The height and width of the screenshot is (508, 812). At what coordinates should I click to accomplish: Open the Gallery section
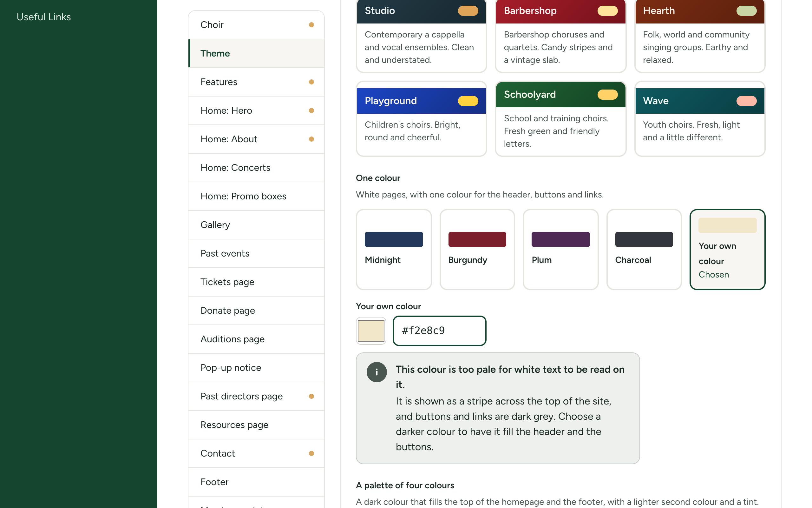[256, 225]
